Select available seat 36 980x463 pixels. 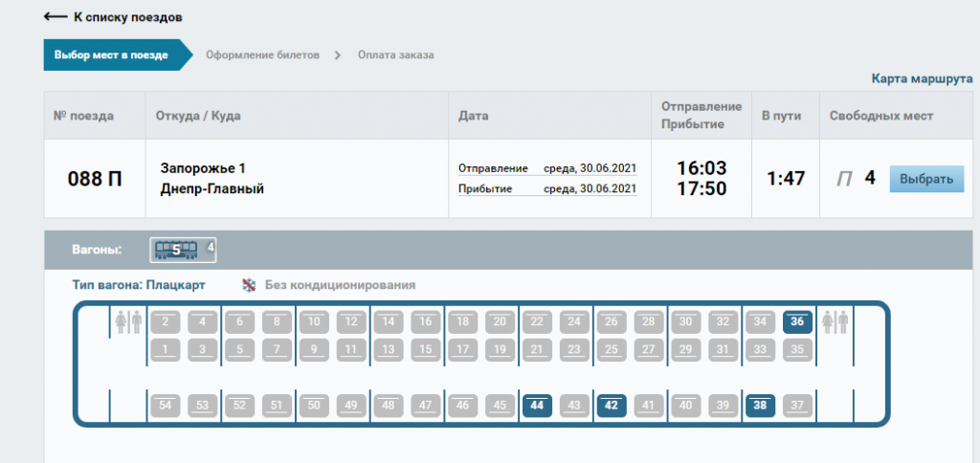click(797, 322)
